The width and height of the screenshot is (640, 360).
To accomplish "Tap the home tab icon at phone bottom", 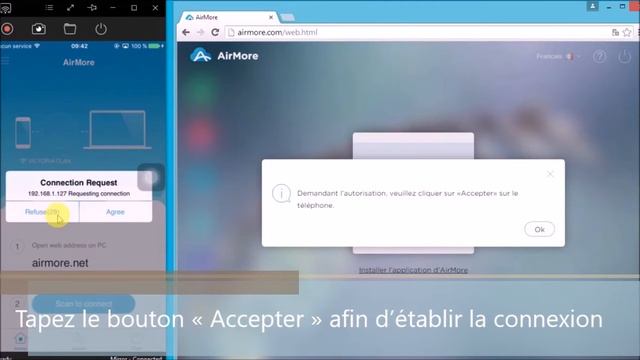I will (20, 338).
